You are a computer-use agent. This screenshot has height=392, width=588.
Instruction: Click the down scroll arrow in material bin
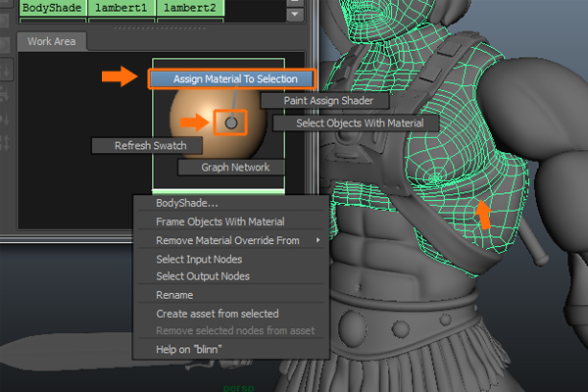coord(295,15)
